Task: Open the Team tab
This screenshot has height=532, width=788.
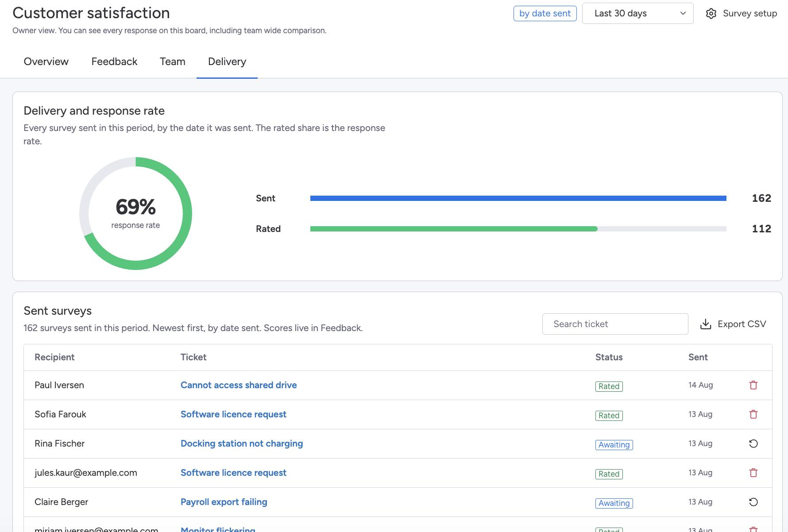Action: 173,62
